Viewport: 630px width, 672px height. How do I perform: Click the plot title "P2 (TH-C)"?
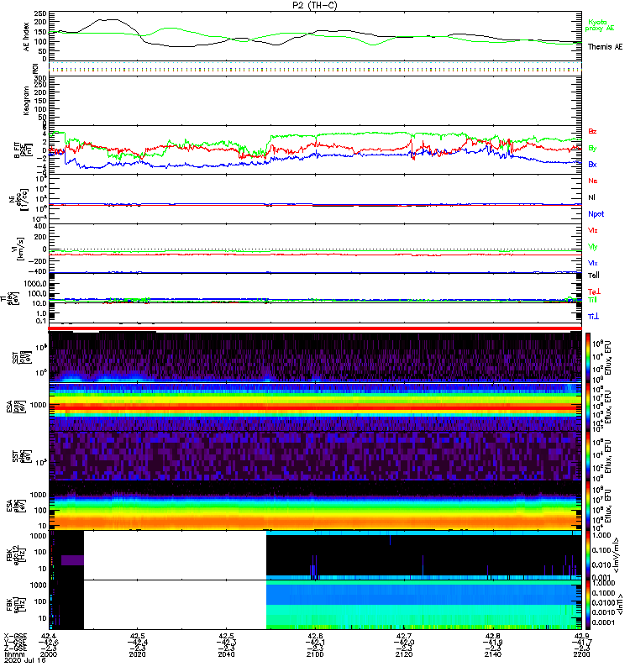click(314, 5)
